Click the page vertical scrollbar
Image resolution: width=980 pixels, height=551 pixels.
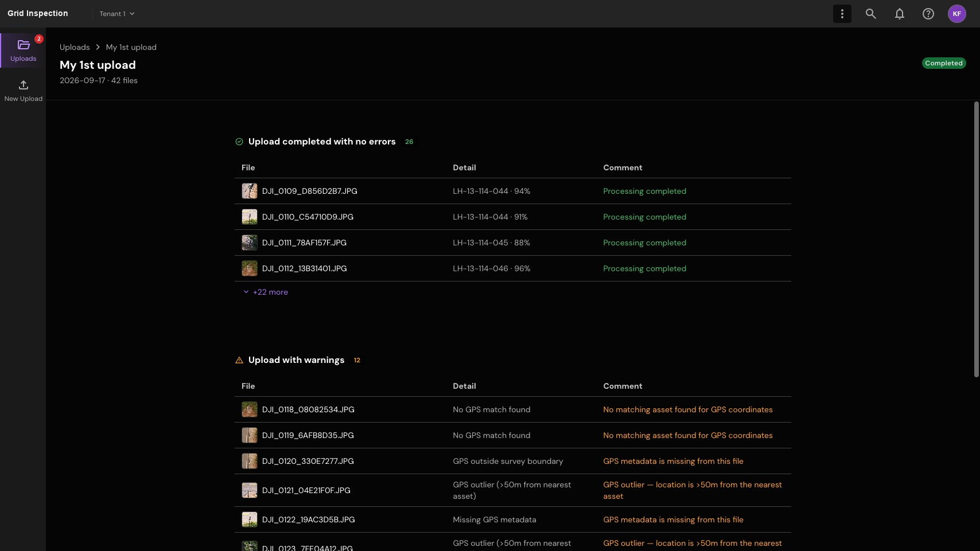click(976, 240)
